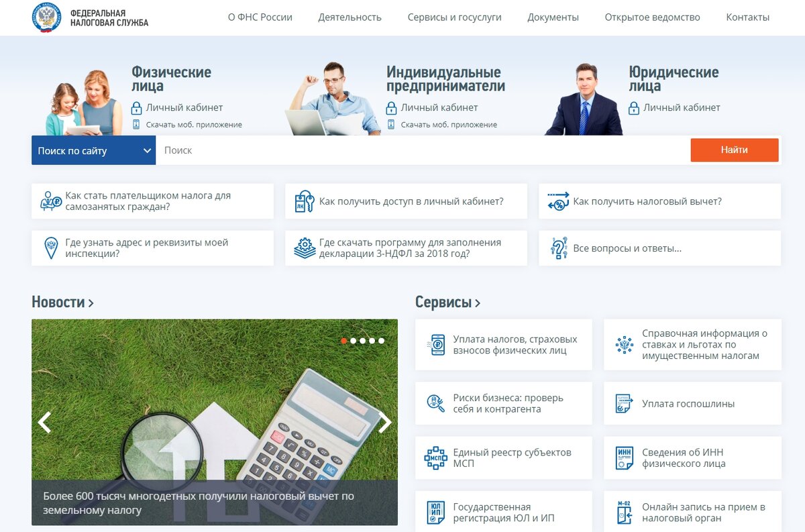Click lock icon under Индивидуальные предприниматели
The image size is (805, 532).
pos(392,107)
